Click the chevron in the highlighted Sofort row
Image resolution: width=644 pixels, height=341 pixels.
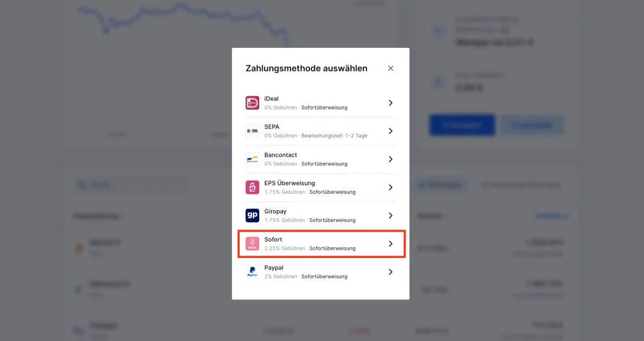391,243
